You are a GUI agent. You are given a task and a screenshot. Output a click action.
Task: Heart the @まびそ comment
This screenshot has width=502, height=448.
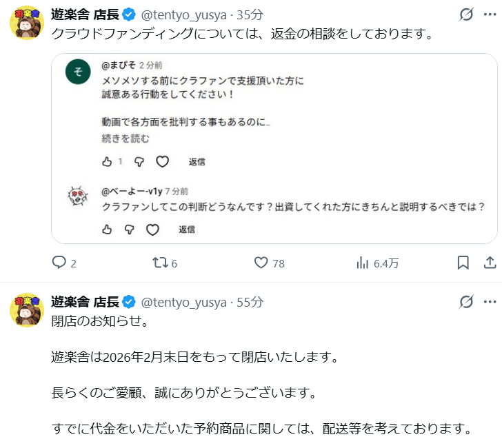[162, 162]
